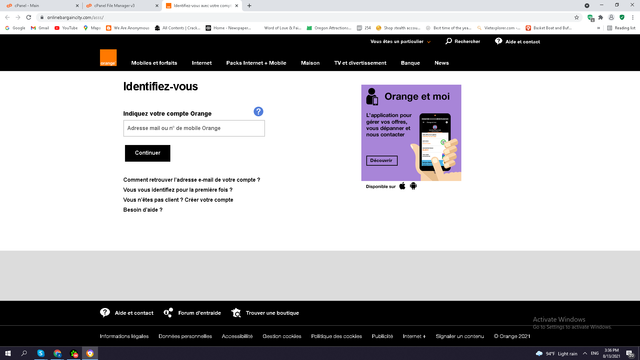Open 'TV et divertissement' menu
Screen dimensions: 640x360
[360, 63]
